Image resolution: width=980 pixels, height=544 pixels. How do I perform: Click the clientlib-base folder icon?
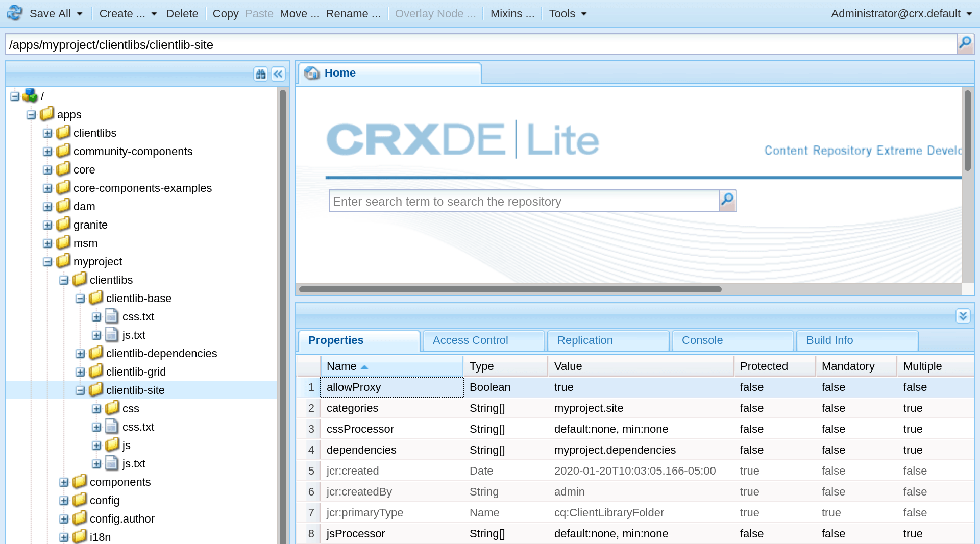point(96,298)
